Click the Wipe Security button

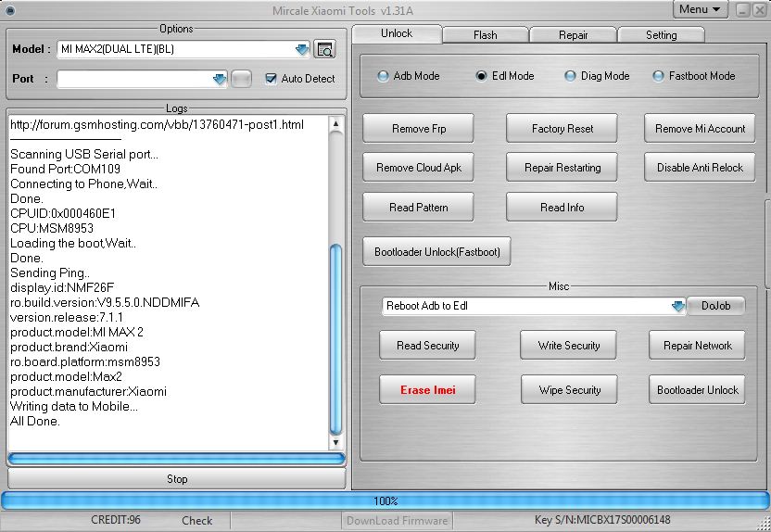click(569, 390)
